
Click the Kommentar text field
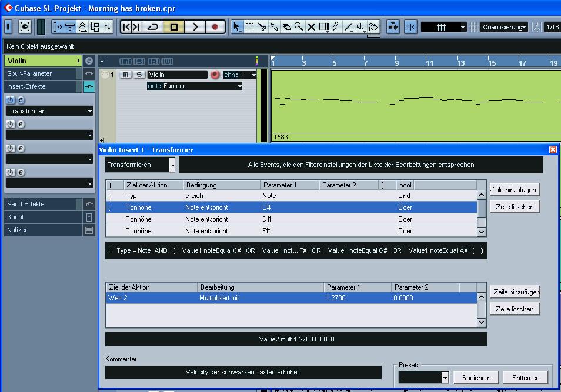(243, 373)
